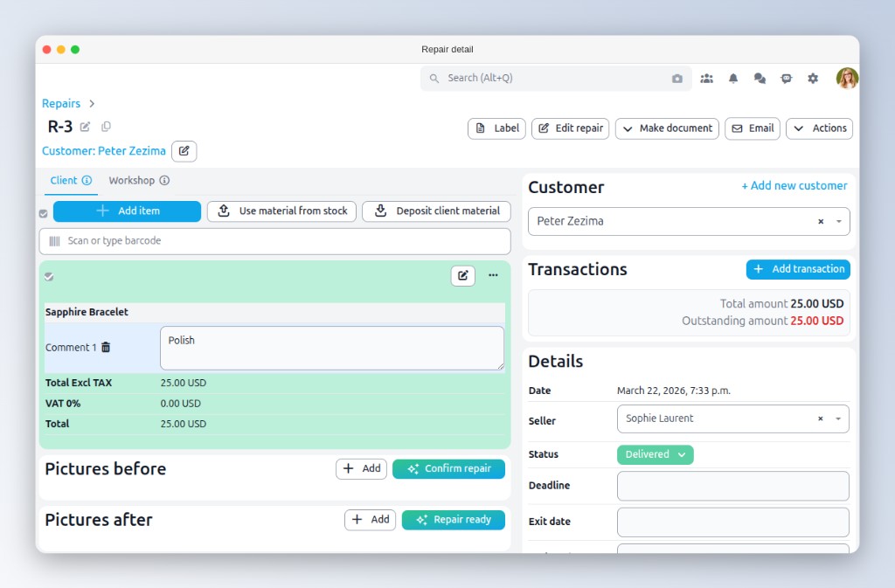
Task: Open the users group icon
Action: (706, 79)
